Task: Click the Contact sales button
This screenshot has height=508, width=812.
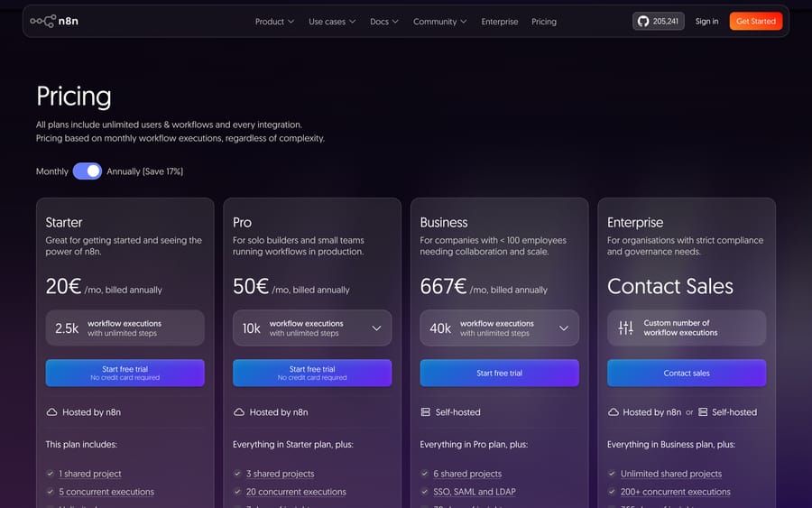Action: 687,373
